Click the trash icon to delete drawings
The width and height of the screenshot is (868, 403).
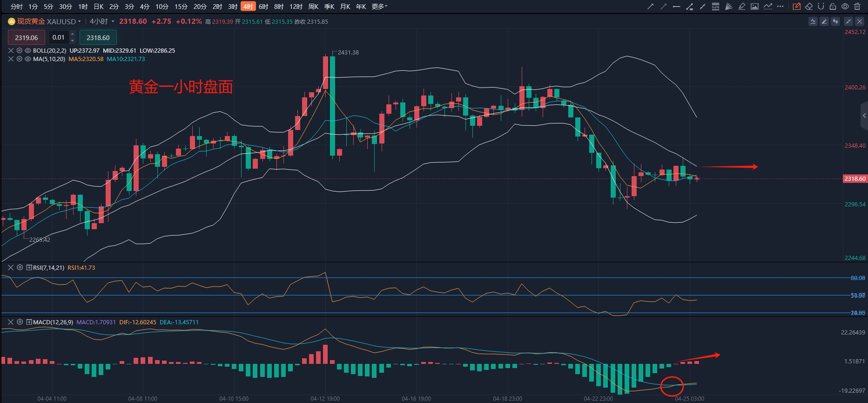tap(857, 7)
